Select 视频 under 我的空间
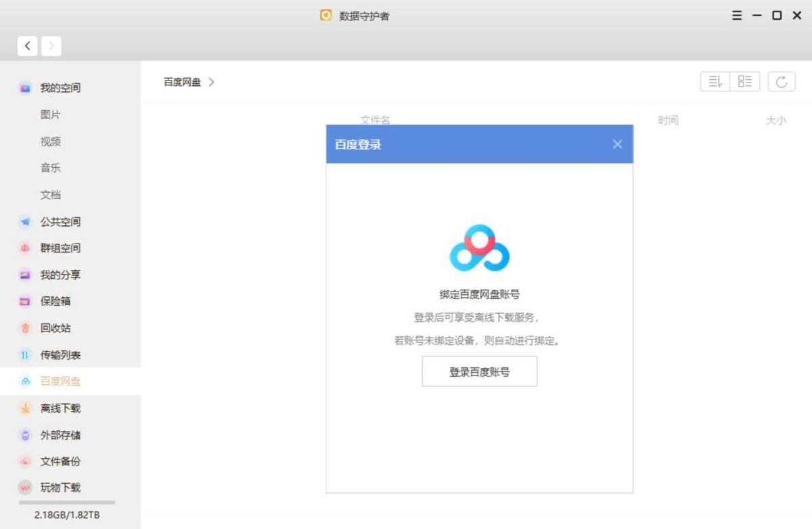This screenshot has height=529, width=812. pyautogui.click(x=50, y=141)
